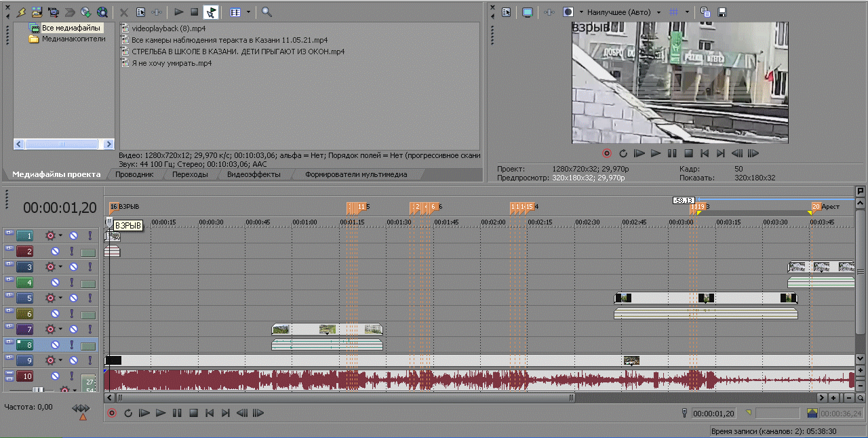
Task: Solo track 5 using exclamation icon
Action: pos(90,298)
